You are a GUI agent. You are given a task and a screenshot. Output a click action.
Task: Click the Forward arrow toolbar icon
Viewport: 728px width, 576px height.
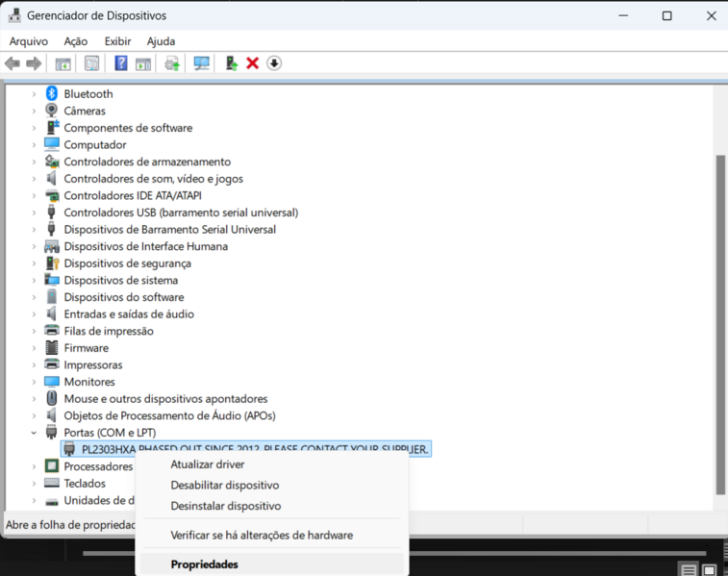click(x=34, y=63)
